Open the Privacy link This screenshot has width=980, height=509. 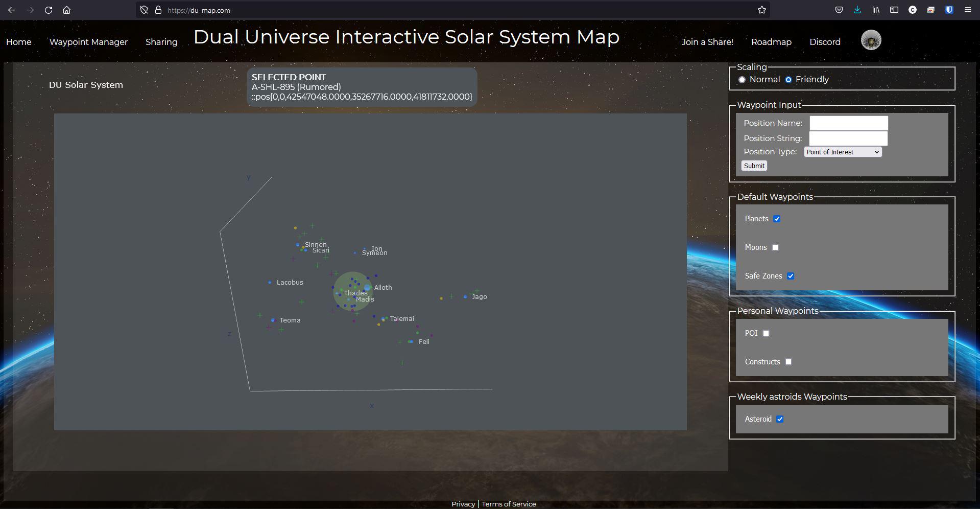click(x=463, y=504)
